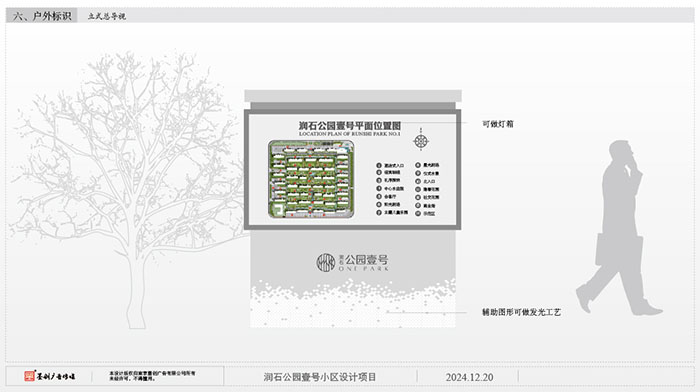Click the dotted hexagon pattern on sign base
The image size is (700, 392).
(353, 304)
